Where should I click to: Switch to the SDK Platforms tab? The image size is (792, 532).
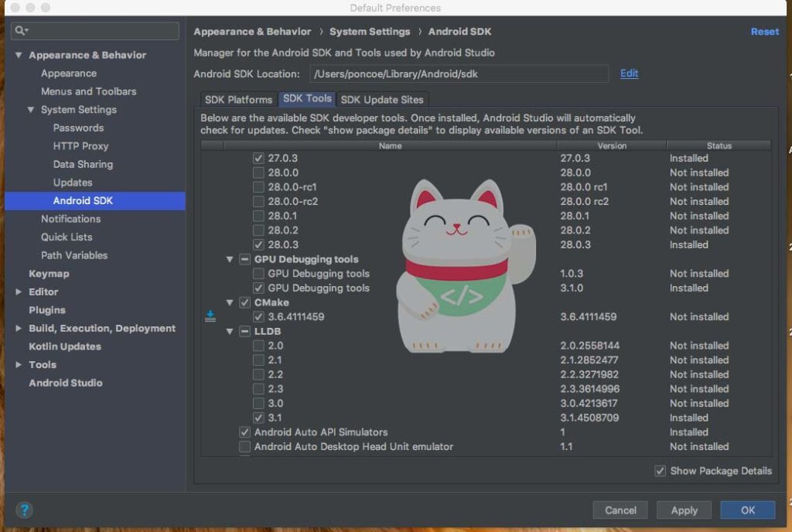238,100
